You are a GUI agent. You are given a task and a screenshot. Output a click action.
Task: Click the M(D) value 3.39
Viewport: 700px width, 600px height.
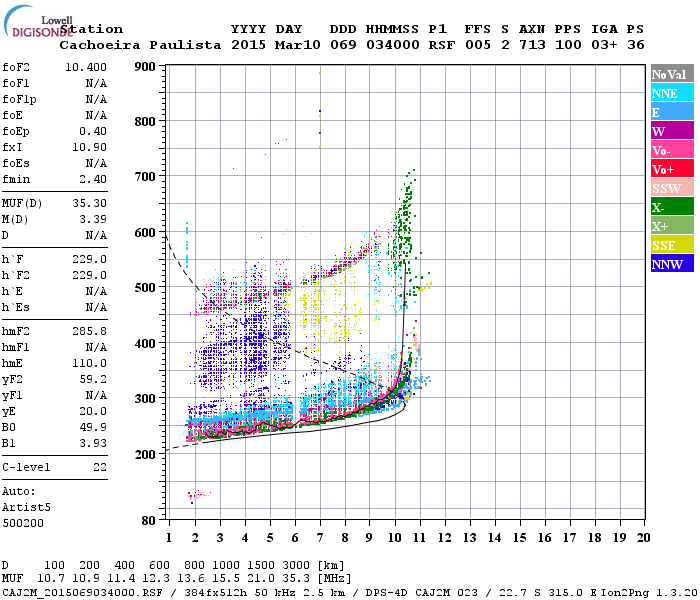(93, 220)
